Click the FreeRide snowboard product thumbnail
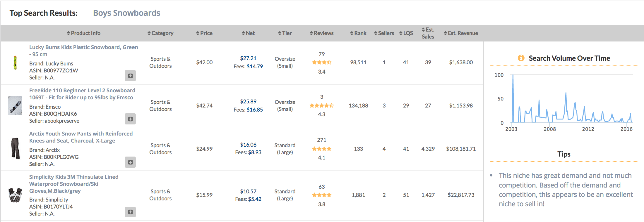This screenshot has width=644, height=222. coord(15,105)
